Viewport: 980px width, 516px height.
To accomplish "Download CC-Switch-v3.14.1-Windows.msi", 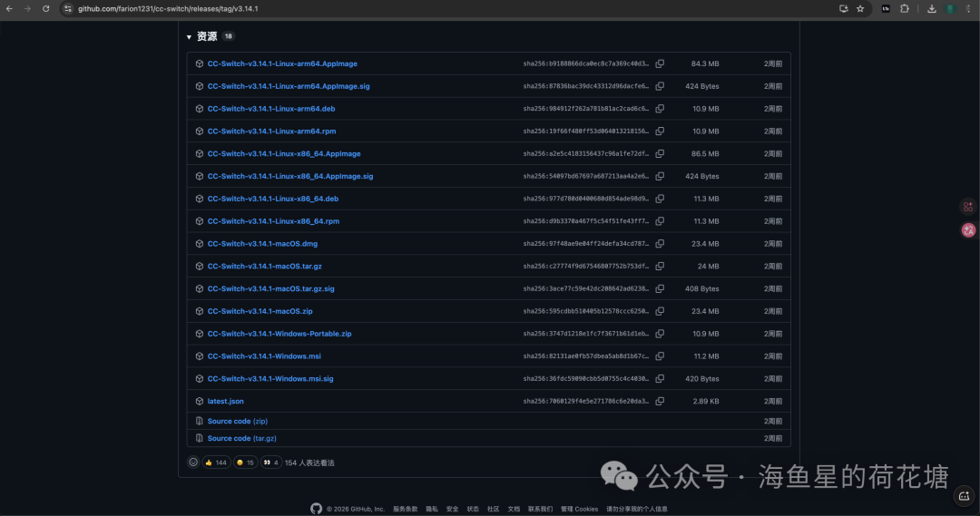I will 264,356.
